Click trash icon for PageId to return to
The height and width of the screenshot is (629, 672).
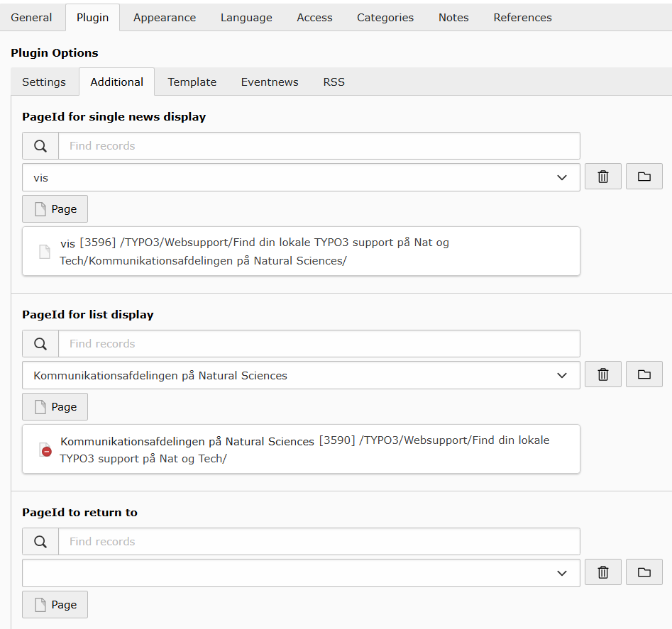tap(602, 572)
